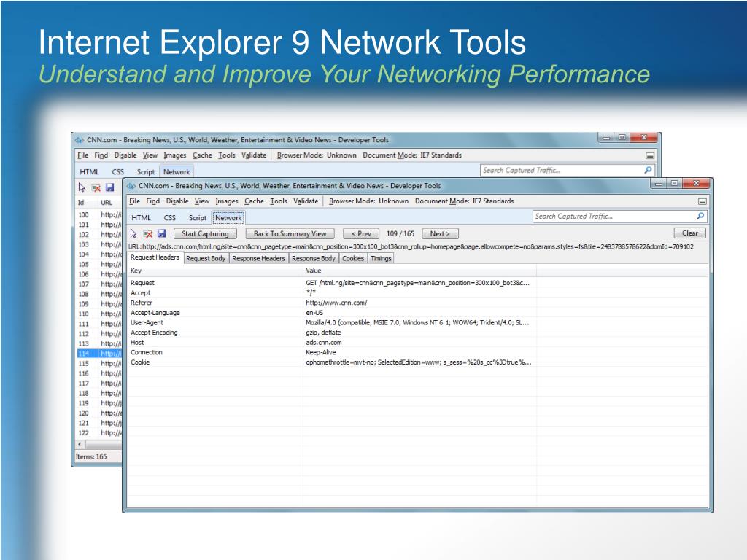
Task: Click Back To Summary View button
Action: (x=290, y=234)
